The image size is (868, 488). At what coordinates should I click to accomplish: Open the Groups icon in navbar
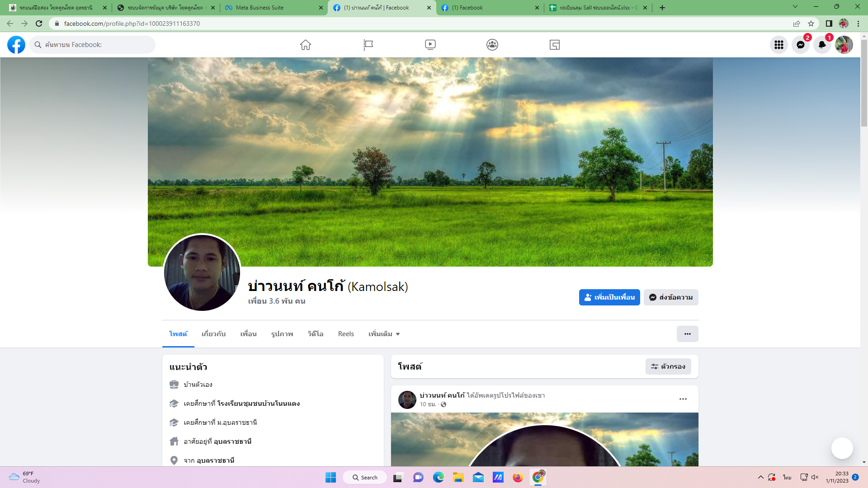[492, 45]
